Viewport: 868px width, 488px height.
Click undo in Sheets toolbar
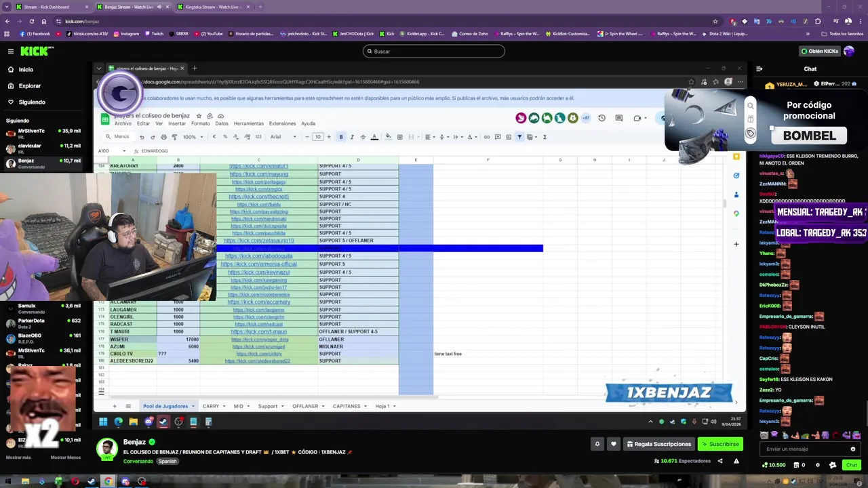click(x=142, y=137)
